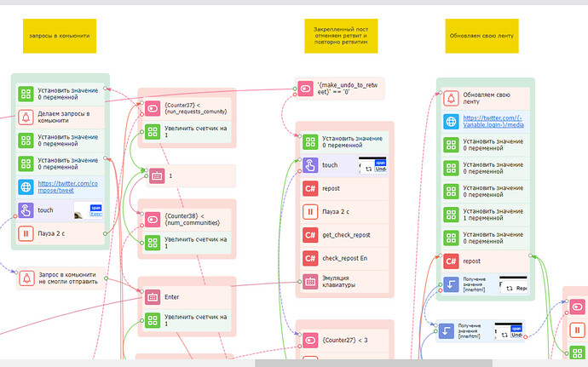Click the {Counter37} < {num_requests_comunity} condition icon
This screenshot has height=367, width=588.
click(x=153, y=108)
